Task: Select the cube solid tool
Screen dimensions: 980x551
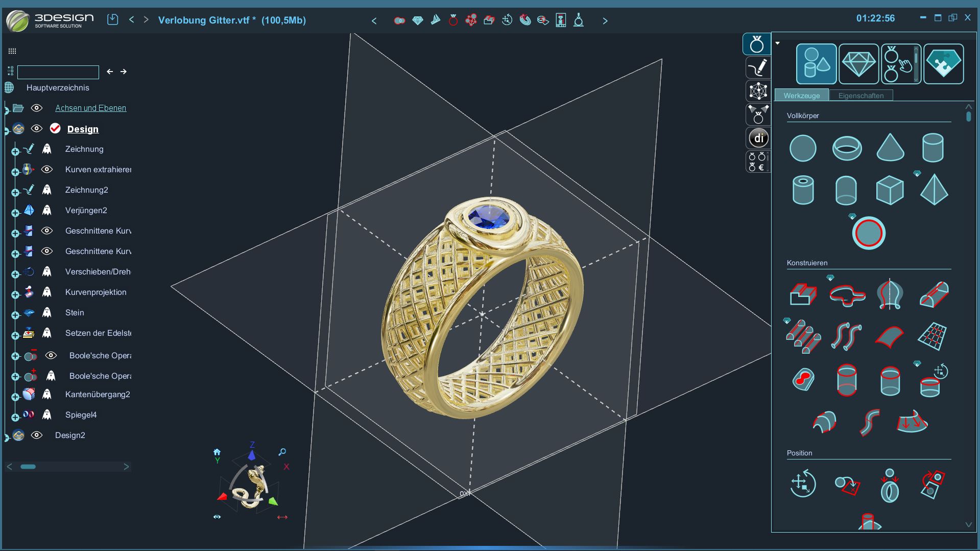Action: pyautogui.click(x=890, y=190)
